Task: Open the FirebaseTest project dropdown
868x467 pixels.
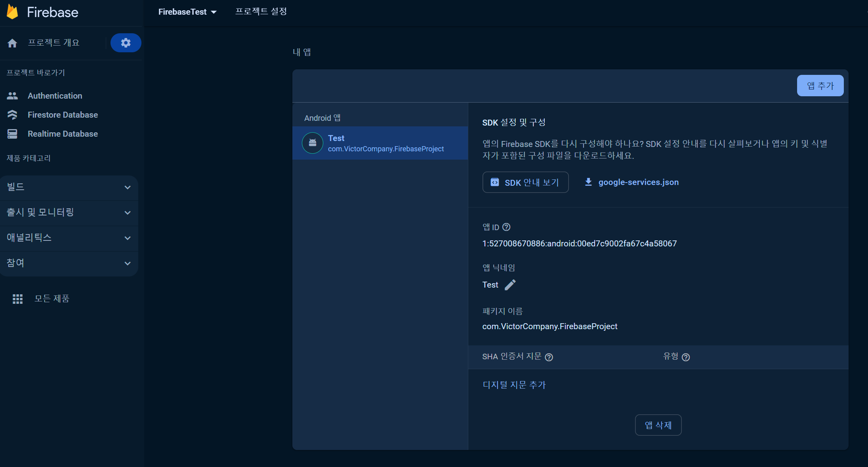Action: [187, 12]
